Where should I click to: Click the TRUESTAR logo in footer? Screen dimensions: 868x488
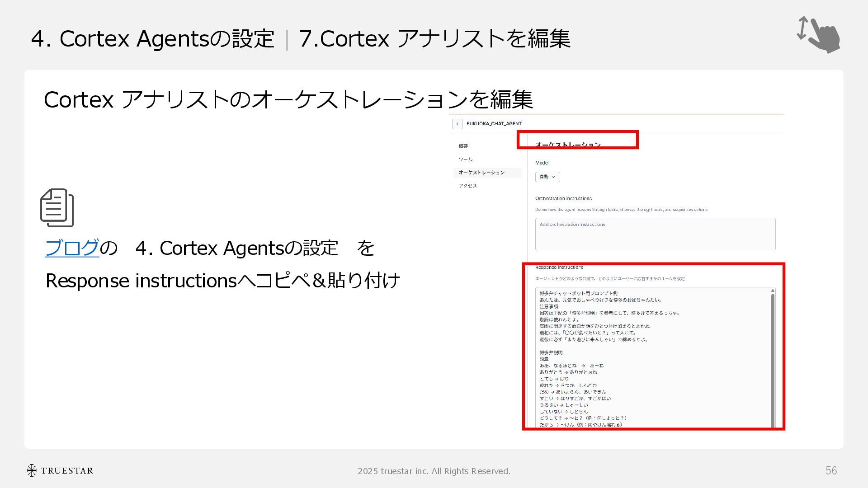[60, 470]
